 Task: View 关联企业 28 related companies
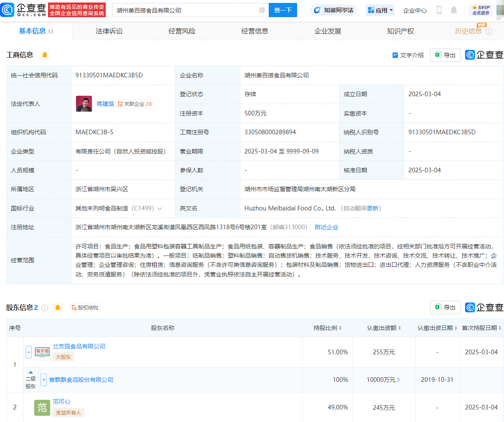pyautogui.click(x=135, y=104)
